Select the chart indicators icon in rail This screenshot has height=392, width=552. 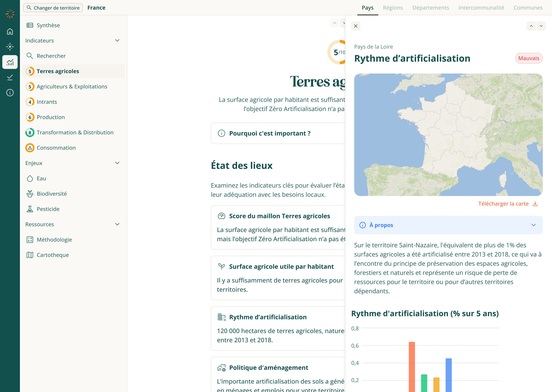[10, 62]
